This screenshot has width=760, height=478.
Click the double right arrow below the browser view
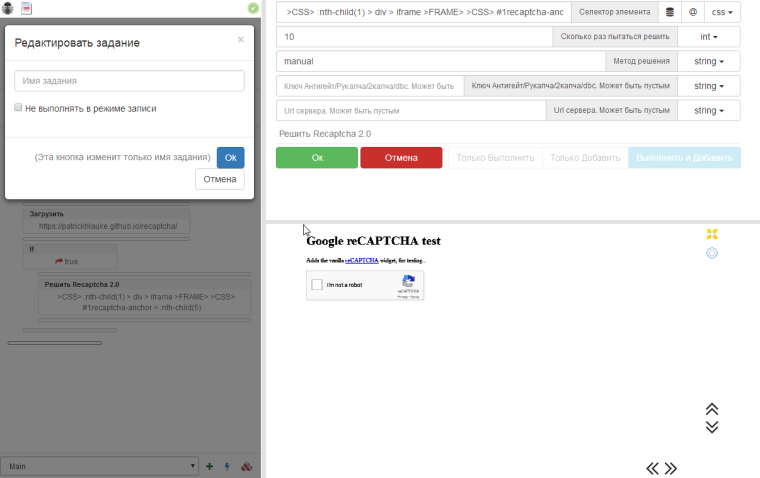671,468
